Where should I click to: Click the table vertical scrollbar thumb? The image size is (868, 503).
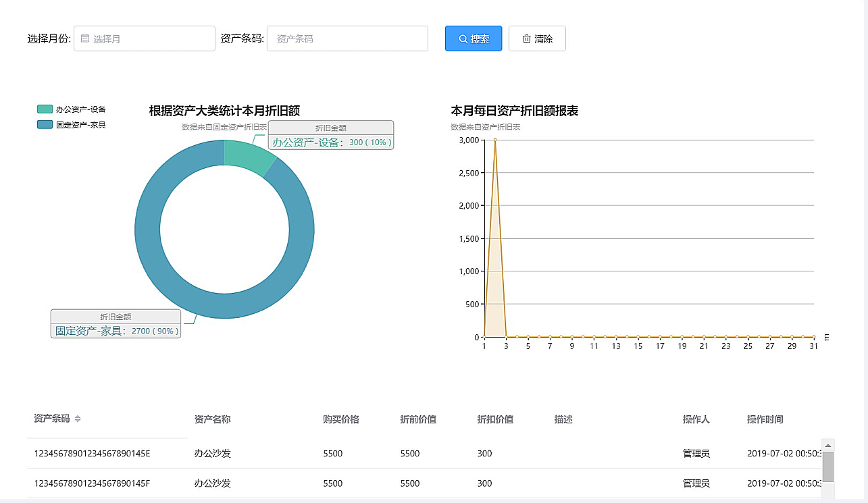(827, 467)
